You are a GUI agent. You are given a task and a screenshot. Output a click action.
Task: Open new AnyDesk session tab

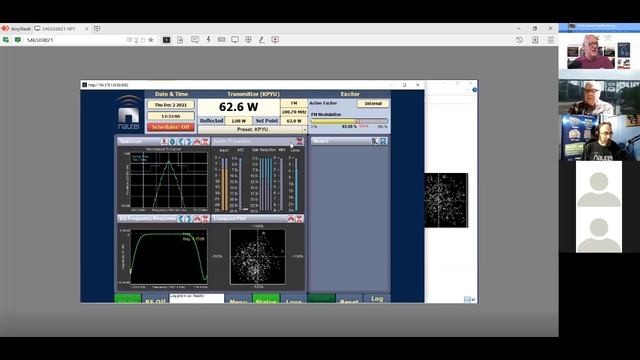(97, 29)
